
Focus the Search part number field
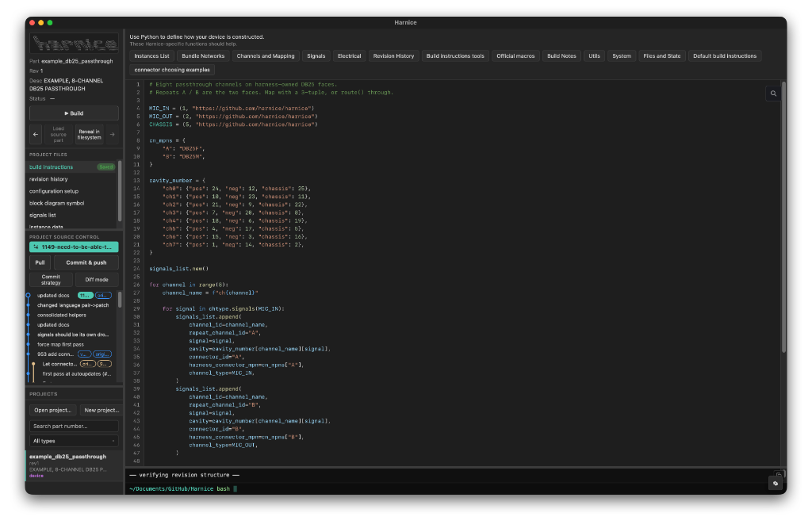tap(74, 427)
